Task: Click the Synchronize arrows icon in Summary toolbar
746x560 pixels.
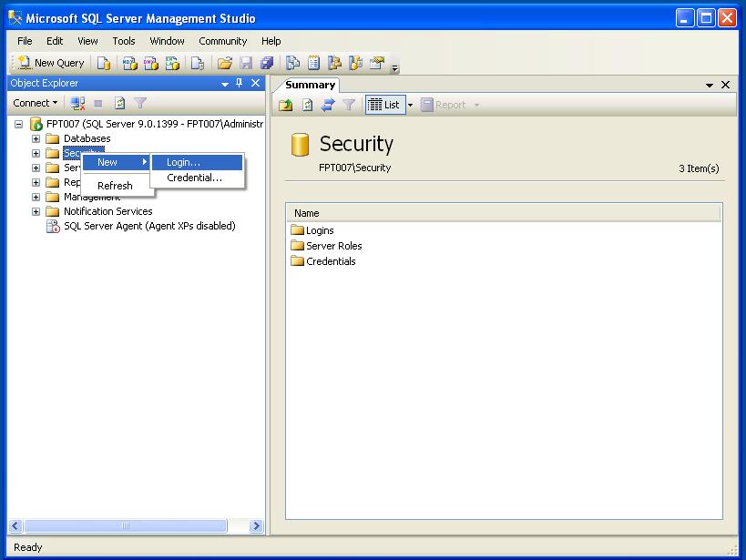Action: click(x=328, y=105)
